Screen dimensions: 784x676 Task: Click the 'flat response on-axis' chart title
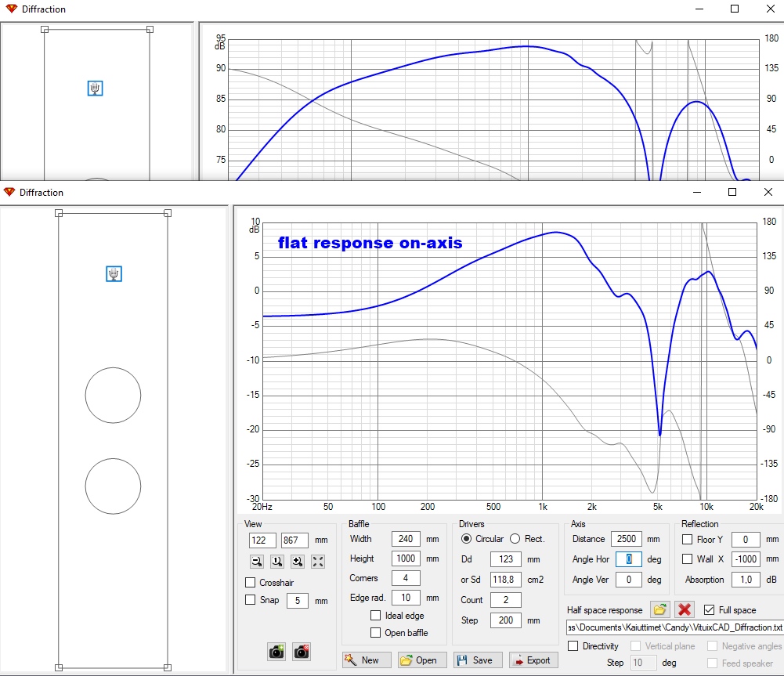[x=370, y=243]
